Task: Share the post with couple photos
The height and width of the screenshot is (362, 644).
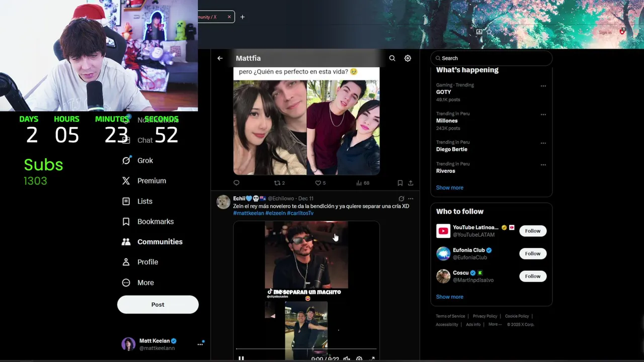Action: 411,183
